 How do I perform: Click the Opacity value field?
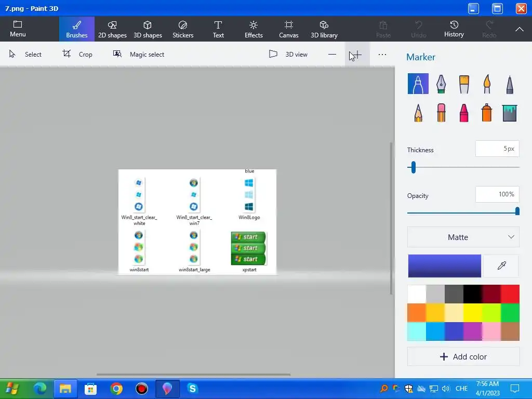click(497, 194)
